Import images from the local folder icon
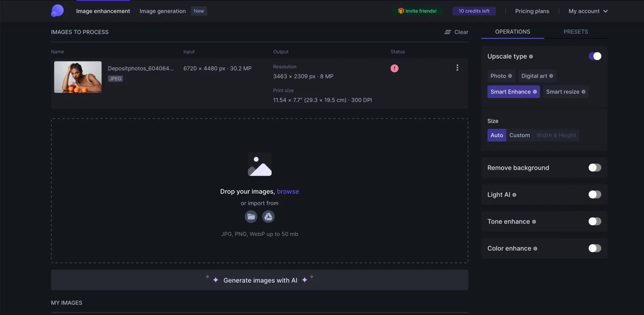 [251, 217]
